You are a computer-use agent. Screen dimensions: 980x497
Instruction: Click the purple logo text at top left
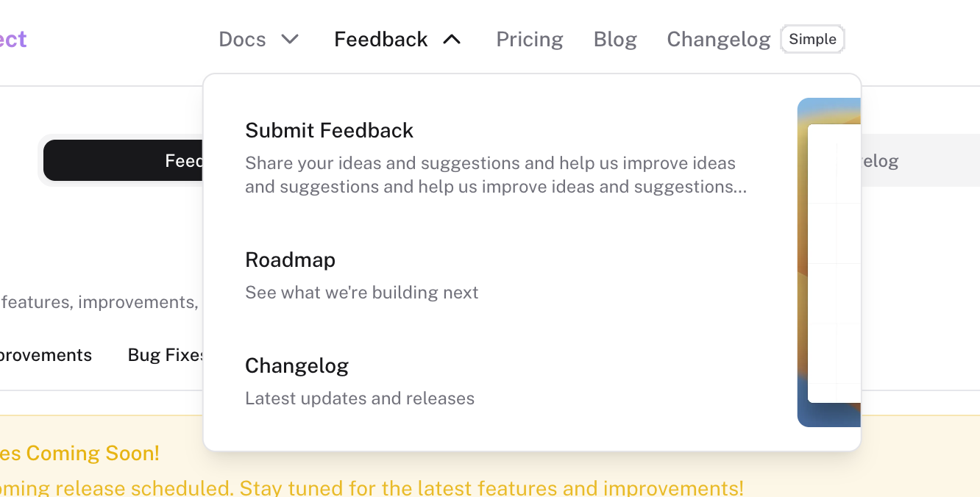[x=13, y=39]
